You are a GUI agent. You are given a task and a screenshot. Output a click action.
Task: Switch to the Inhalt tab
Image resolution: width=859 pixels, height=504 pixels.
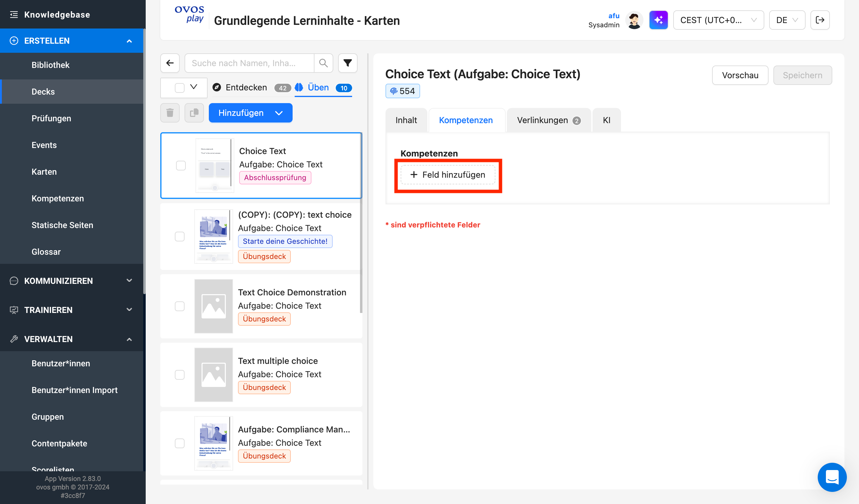pos(406,120)
